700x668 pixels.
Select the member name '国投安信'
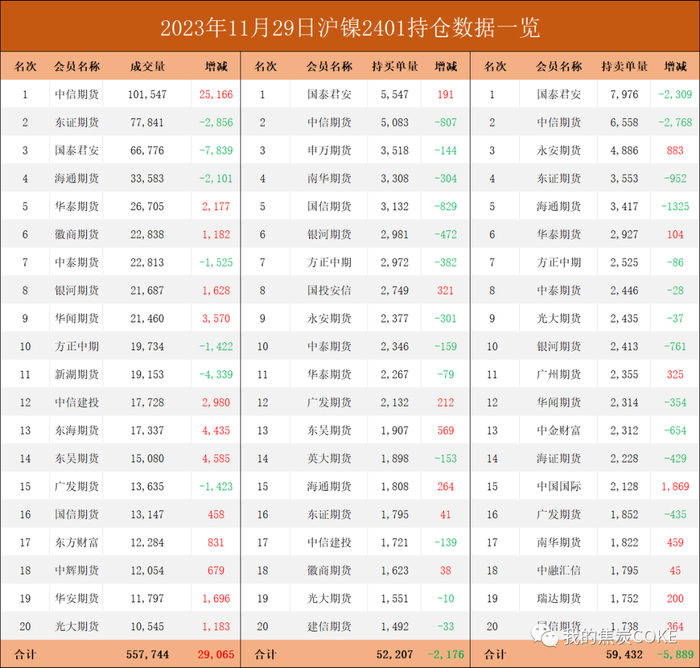pos(329,291)
